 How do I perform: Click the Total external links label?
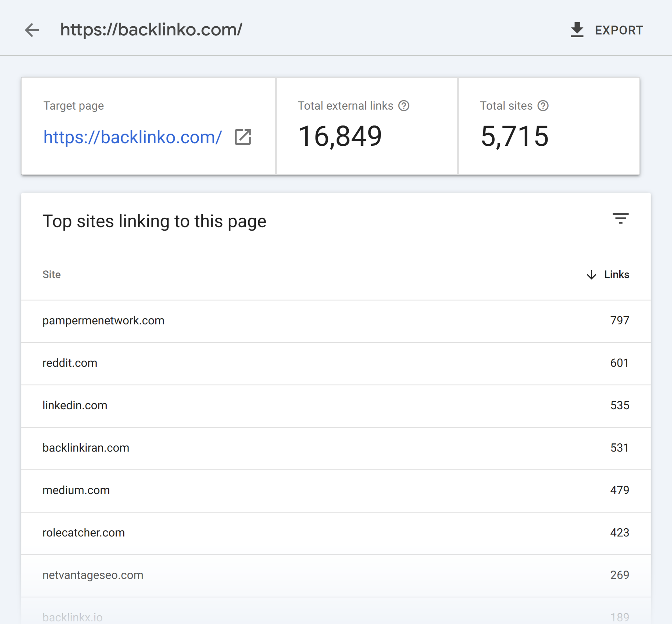[345, 106]
